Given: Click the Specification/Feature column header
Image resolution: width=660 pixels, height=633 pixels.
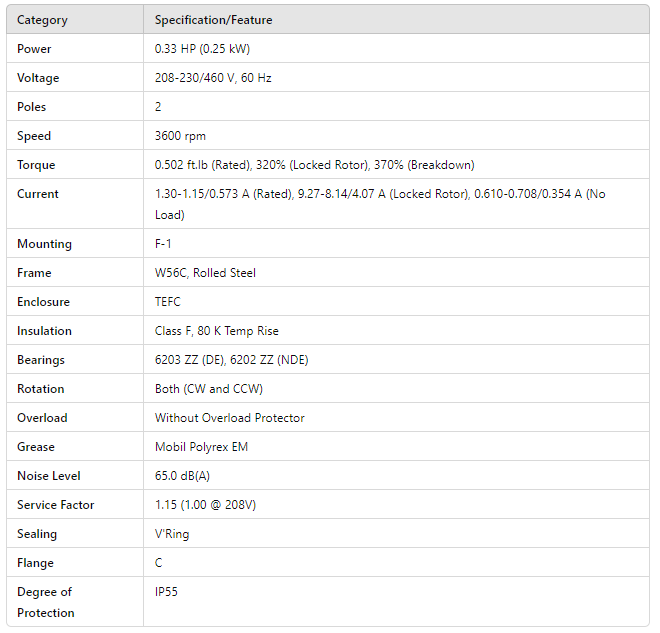Looking at the screenshot, I should pos(213,20).
